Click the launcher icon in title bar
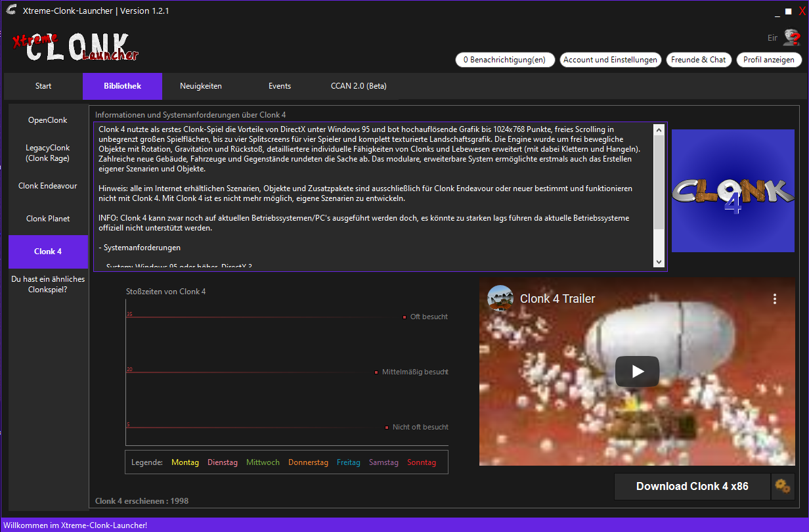809x532 pixels. tap(11, 10)
